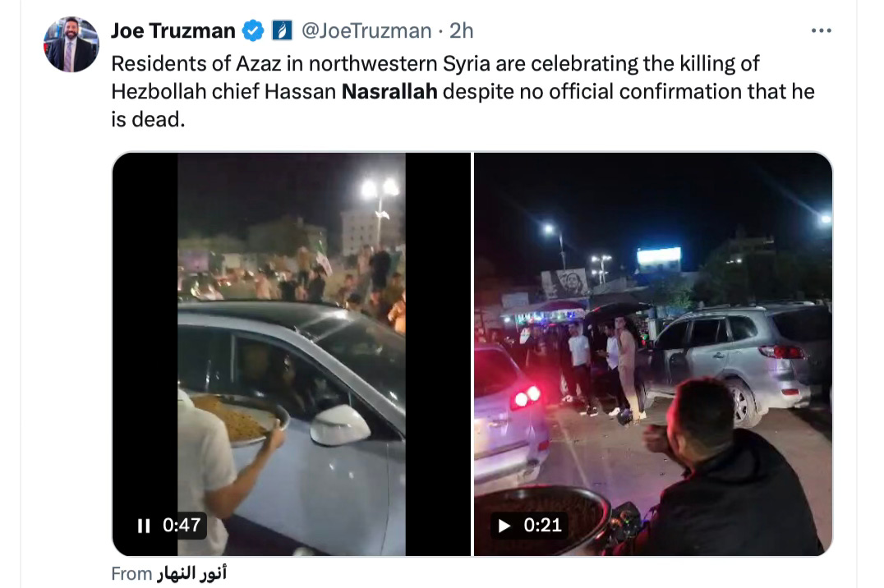Open Joe Truzman's profile avatar
884x588 pixels.
coord(71,44)
